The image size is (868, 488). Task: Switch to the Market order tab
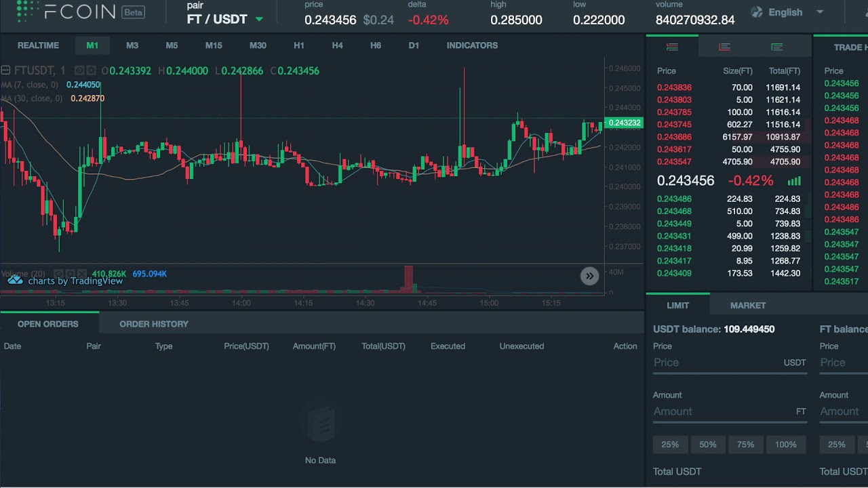pyautogui.click(x=747, y=306)
